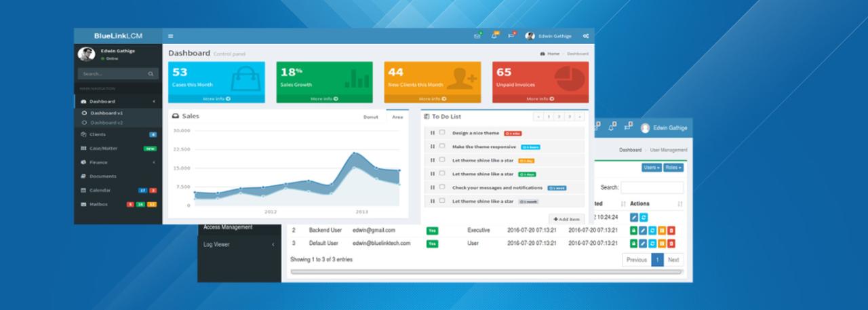Switch Sales chart to Area tab

397,117
